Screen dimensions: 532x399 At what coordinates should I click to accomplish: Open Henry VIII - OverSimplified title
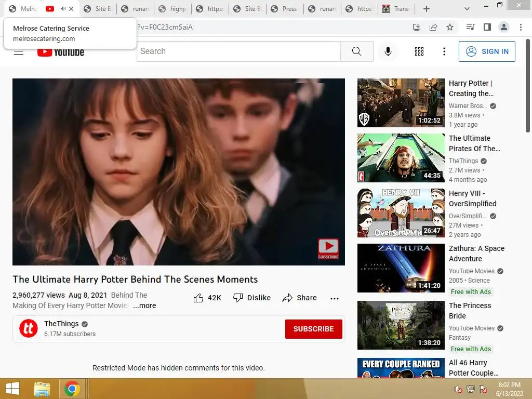coord(473,198)
